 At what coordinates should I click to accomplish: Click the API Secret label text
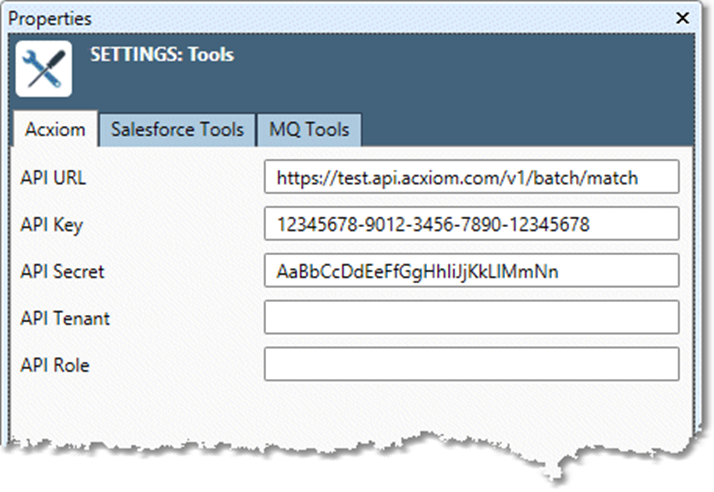tap(62, 272)
